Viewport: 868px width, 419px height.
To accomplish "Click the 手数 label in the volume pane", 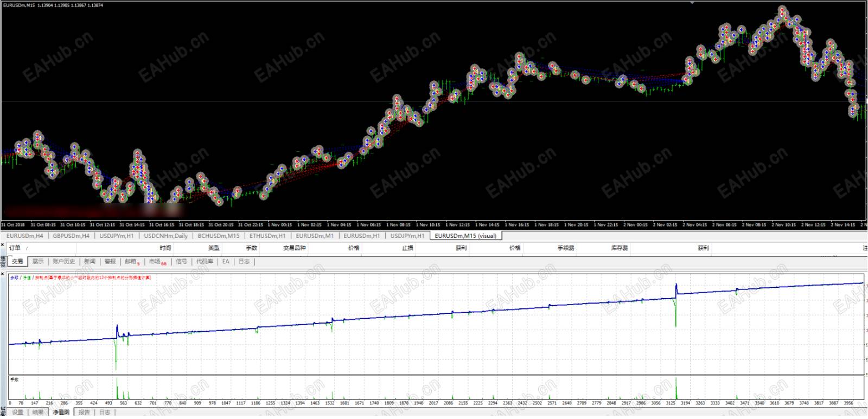I will tap(15, 379).
